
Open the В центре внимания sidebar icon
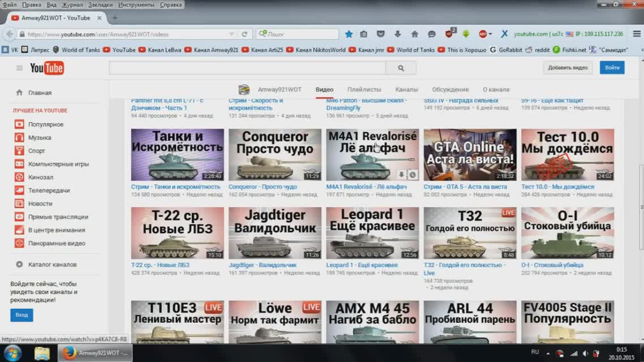(x=19, y=230)
